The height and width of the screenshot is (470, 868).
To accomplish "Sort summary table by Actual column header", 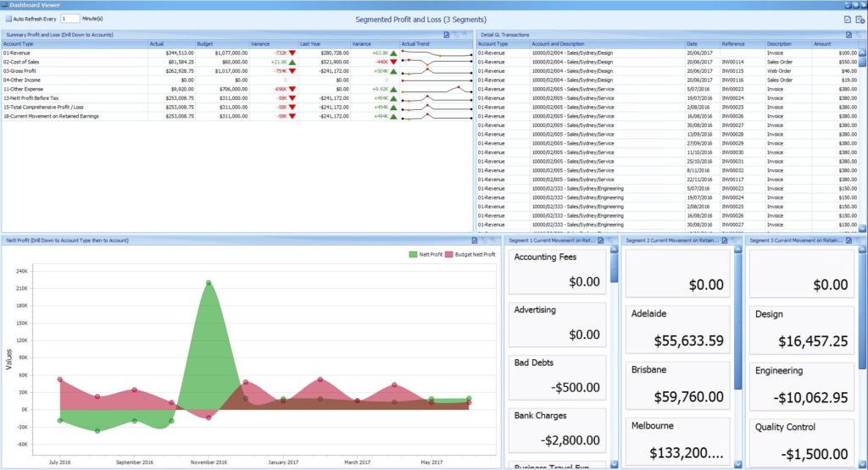I will click(x=171, y=44).
